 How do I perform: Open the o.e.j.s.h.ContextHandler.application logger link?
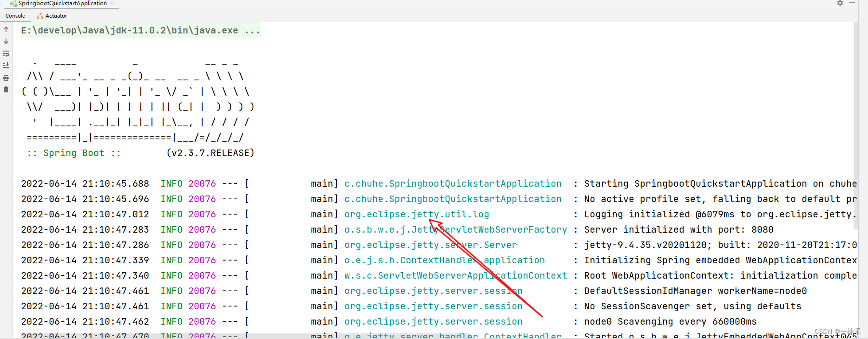point(445,260)
